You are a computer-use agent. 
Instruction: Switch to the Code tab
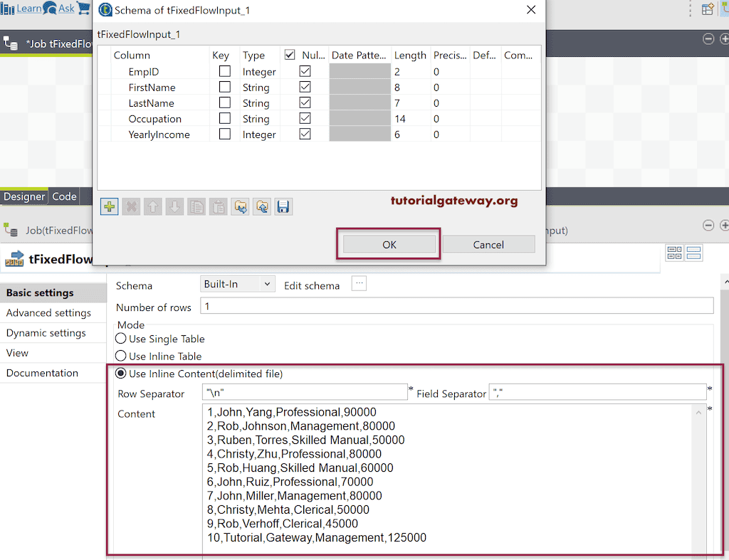click(x=63, y=196)
